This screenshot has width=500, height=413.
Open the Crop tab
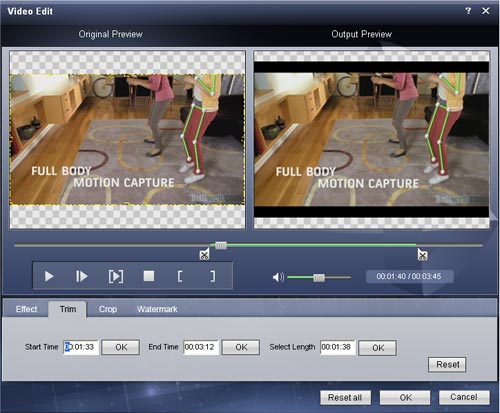108,309
